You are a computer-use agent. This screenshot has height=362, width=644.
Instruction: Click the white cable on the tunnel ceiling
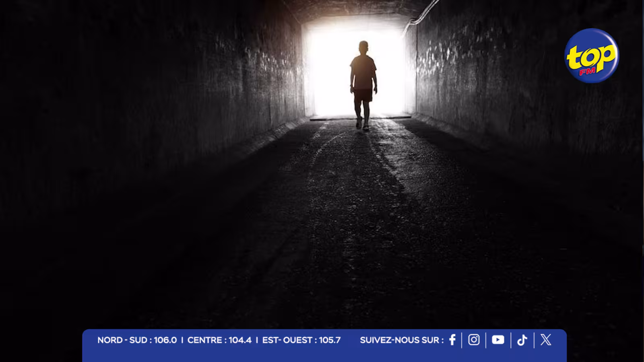pos(421,16)
